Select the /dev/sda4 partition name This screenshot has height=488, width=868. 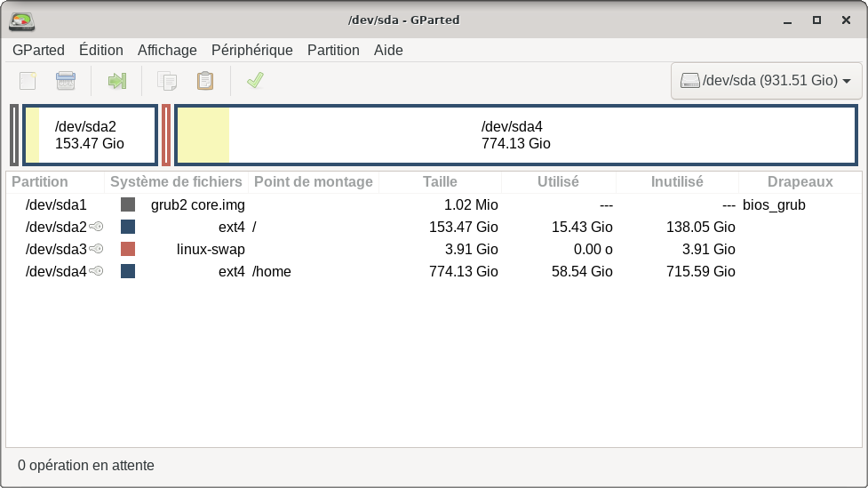coord(56,271)
